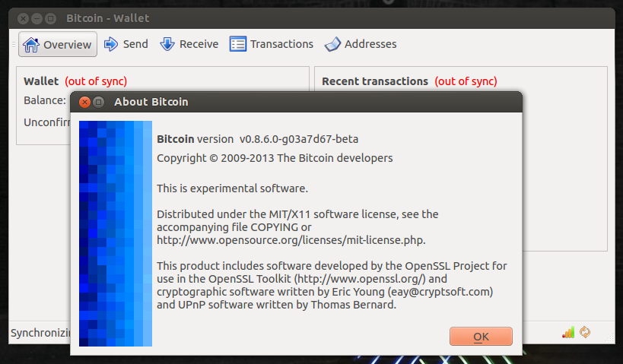
Task: Click the About Bitcoin title bar
Action: [x=296, y=102]
